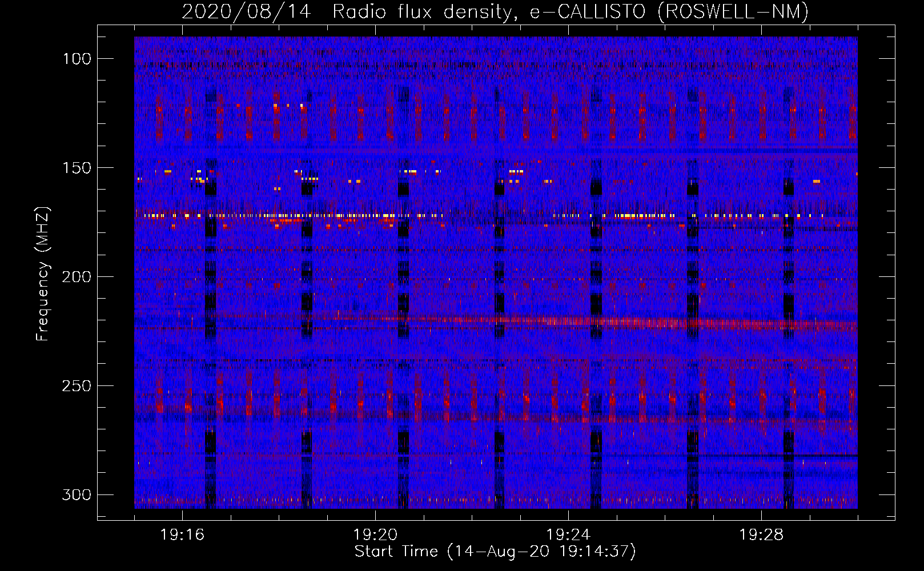Click the Start Time axis caption
Screen dimensions: 924x571
(x=396, y=552)
